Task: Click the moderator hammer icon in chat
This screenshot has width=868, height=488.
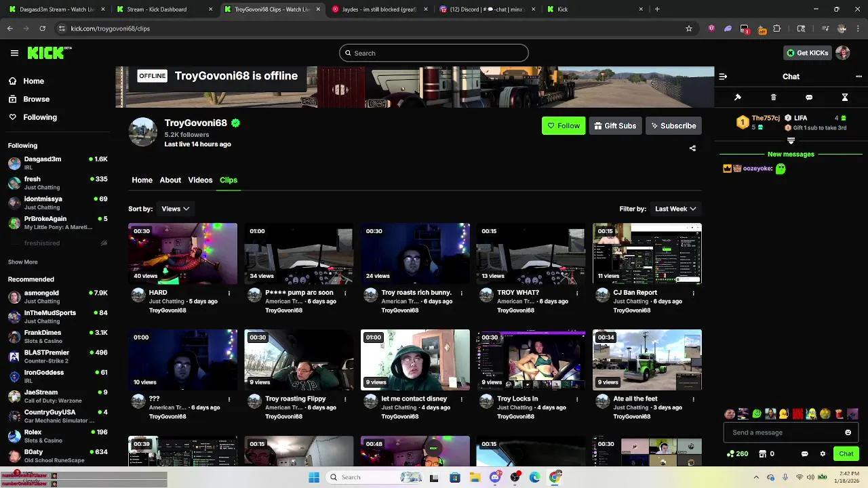Action: pos(738,98)
